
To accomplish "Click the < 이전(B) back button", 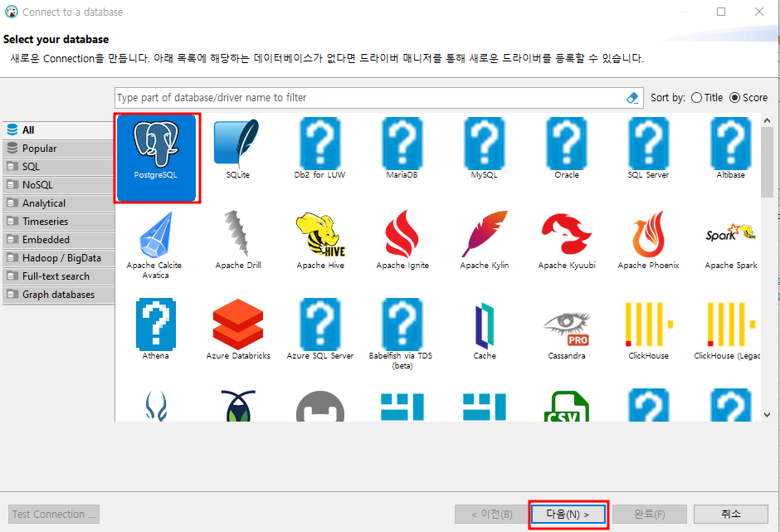I will (492, 514).
